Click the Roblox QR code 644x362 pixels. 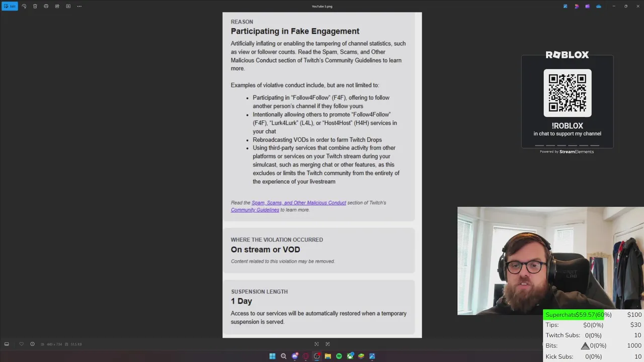[567, 93]
